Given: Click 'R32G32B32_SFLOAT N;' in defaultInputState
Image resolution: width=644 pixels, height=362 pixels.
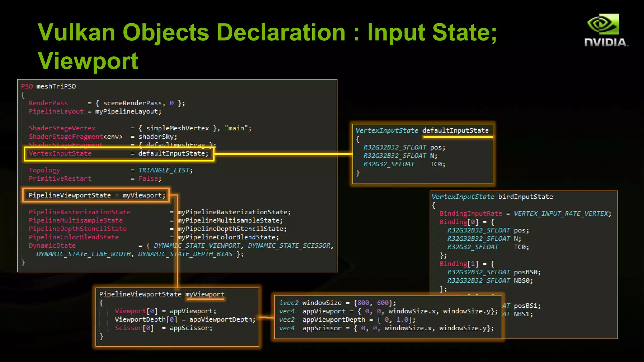Looking at the screenshot, I should pos(400,156).
